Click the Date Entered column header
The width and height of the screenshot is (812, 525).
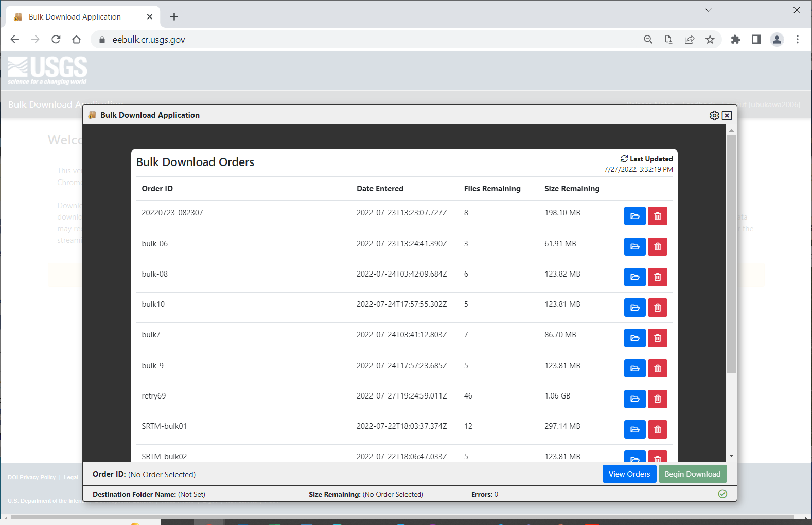pos(380,189)
